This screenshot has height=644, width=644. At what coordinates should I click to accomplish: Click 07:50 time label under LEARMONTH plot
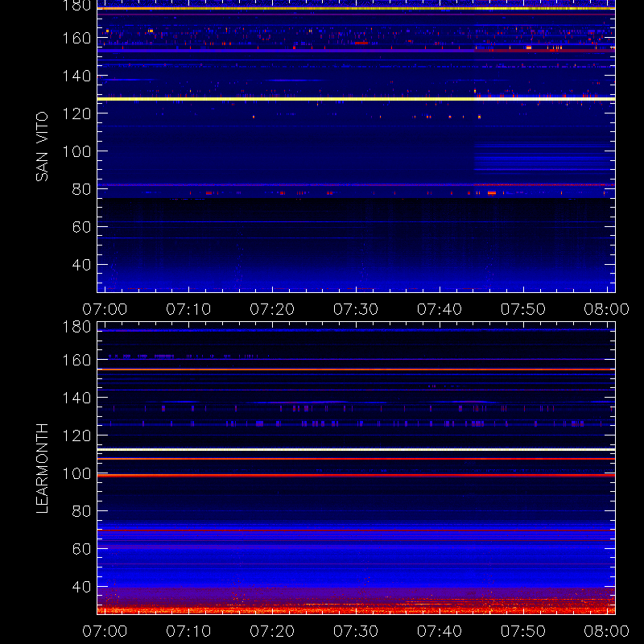tap(522, 631)
